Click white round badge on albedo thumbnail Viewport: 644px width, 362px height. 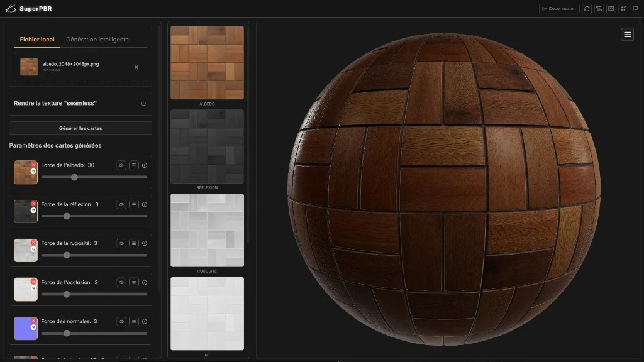point(34,171)
